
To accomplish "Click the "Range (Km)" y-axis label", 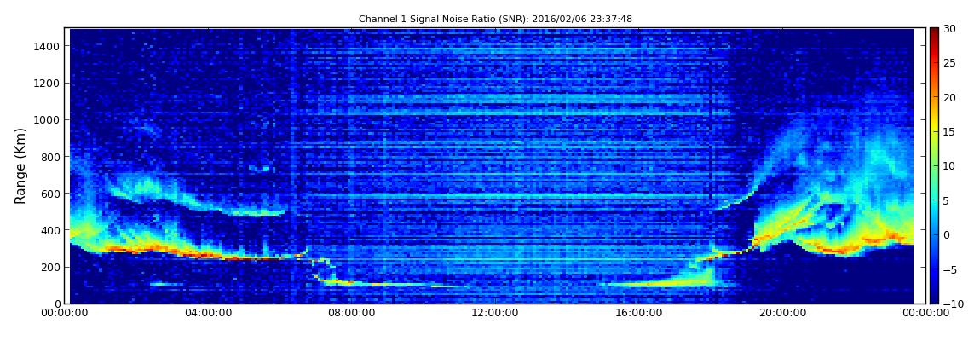I will point(20,165).
